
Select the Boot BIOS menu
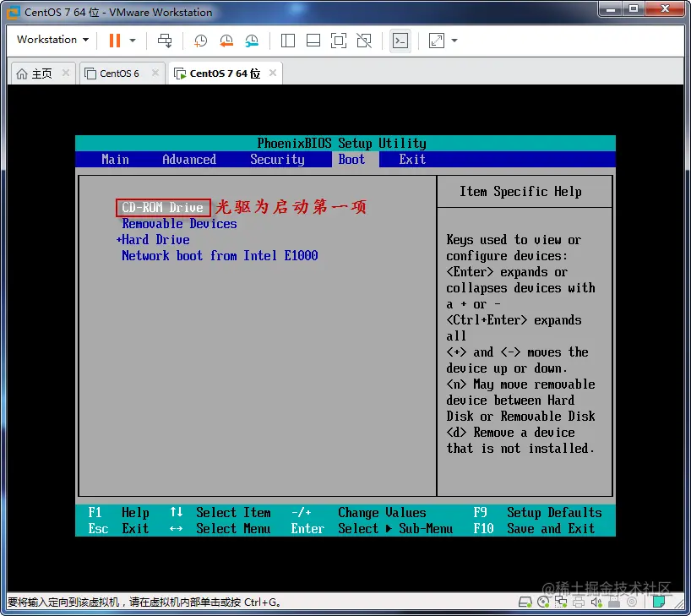(x=351, y=159)
